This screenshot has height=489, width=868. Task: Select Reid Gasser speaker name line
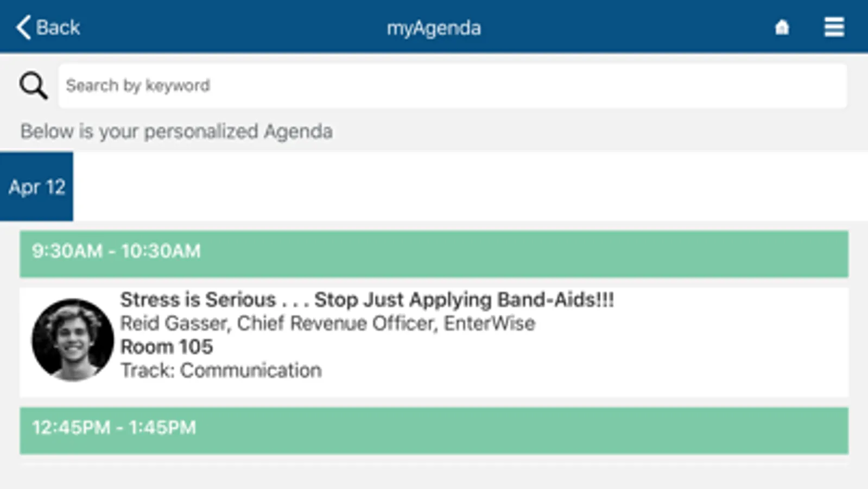(327, 323)
